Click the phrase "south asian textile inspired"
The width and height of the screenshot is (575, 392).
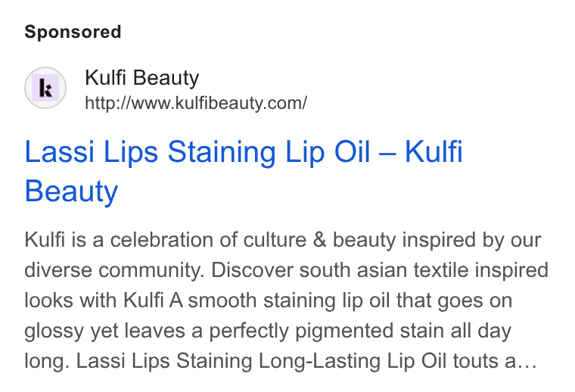click(x=424, y=270)
